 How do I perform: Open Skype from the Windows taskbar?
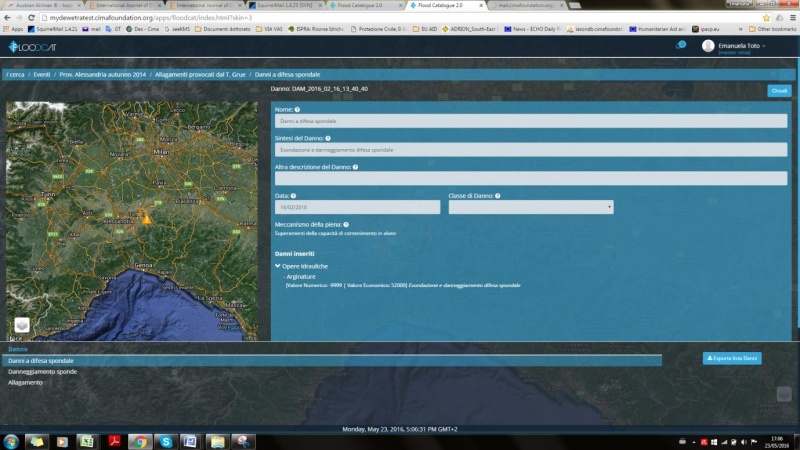(164, 441)
